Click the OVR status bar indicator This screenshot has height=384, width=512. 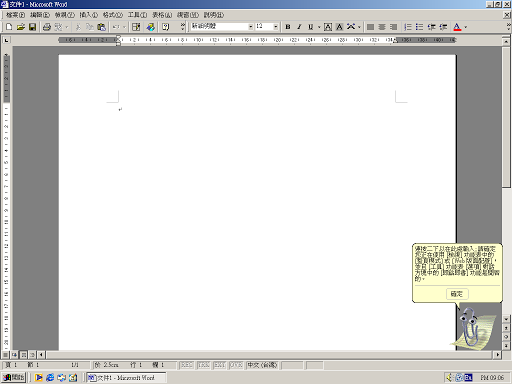coord(236,365)
